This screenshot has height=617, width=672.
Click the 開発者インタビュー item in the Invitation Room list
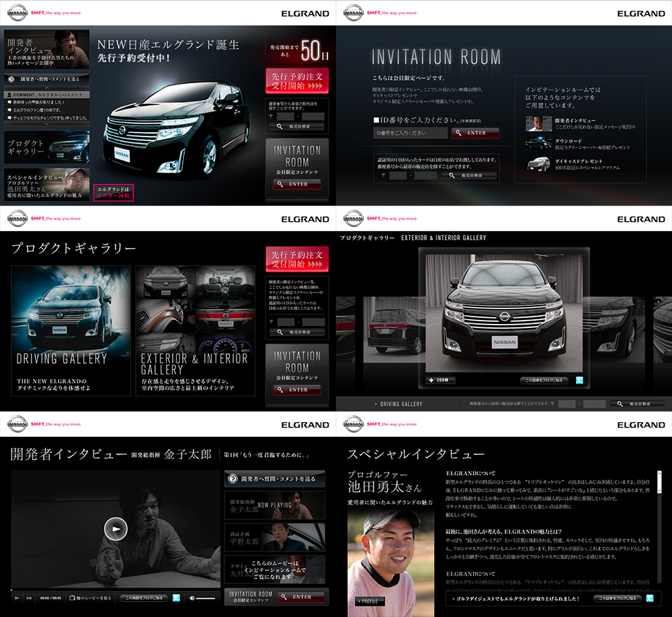click(581, 124)
